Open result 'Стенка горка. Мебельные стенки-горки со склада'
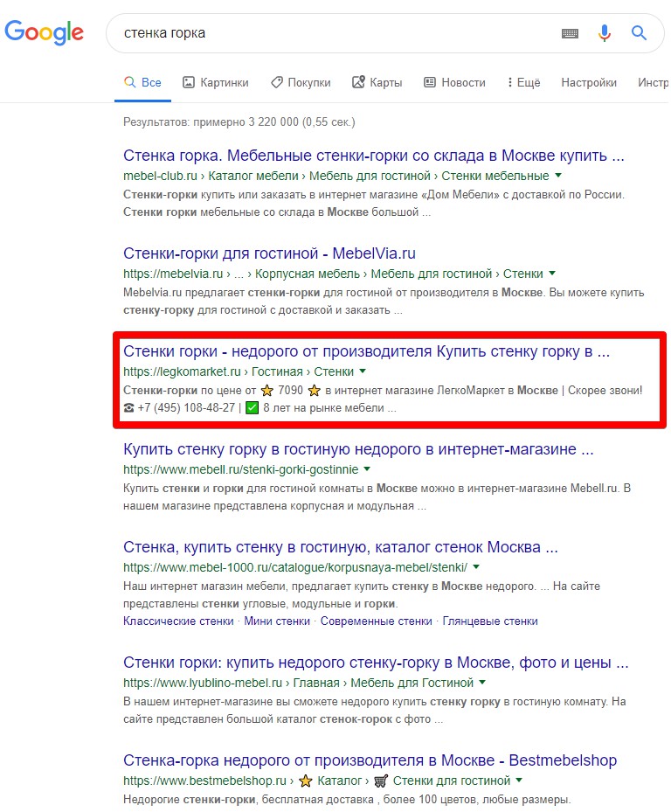The image size is (671, 812). (x=373, y=156)
